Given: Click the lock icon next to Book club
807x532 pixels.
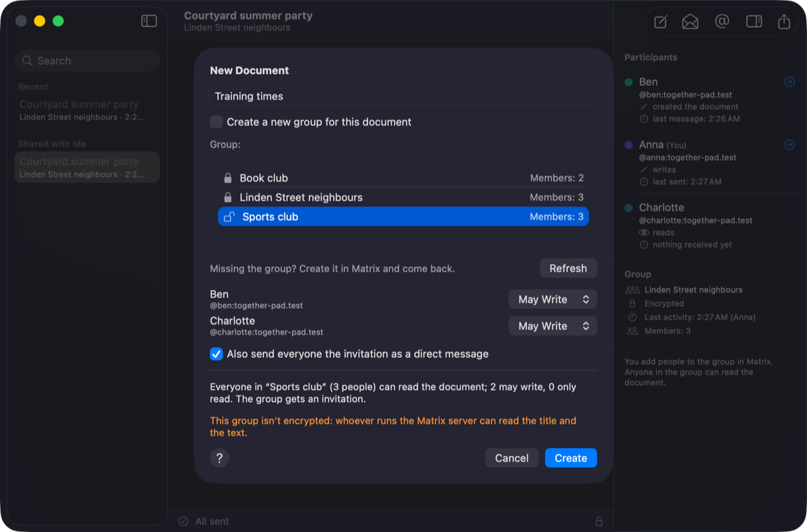Looking at the screenshot, I should 228,178.
